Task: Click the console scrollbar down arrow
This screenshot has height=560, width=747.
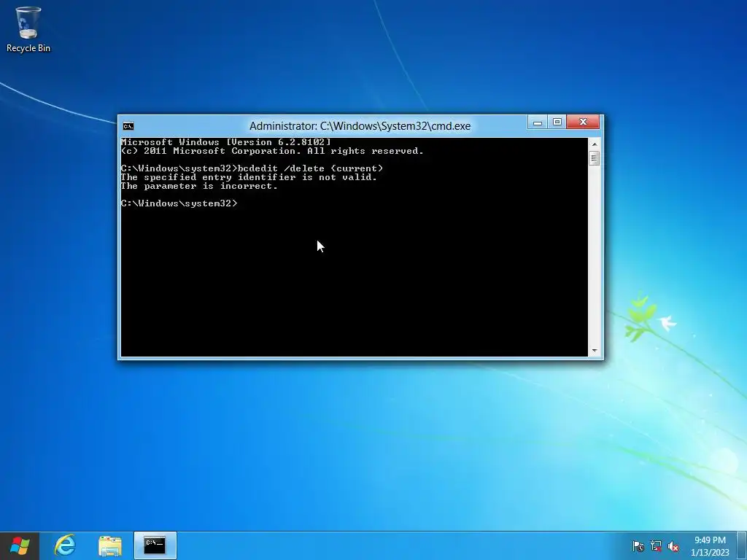Action: (594, 351)
